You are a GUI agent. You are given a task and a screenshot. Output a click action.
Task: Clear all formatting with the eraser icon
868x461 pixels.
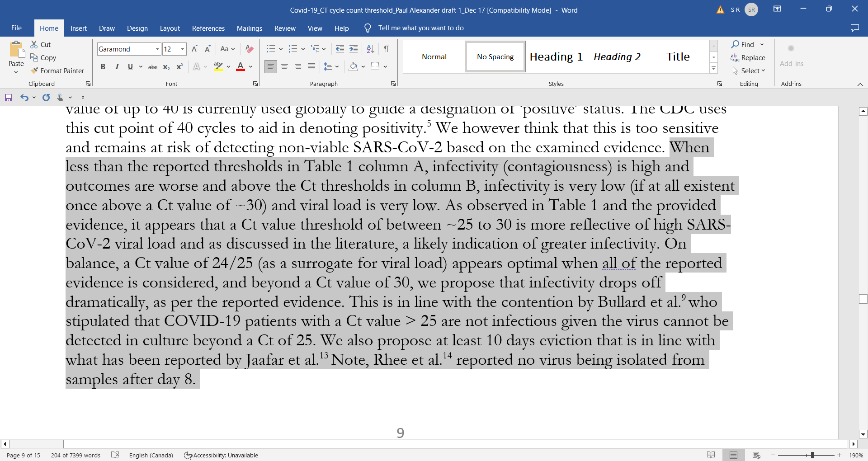point(249,49)
